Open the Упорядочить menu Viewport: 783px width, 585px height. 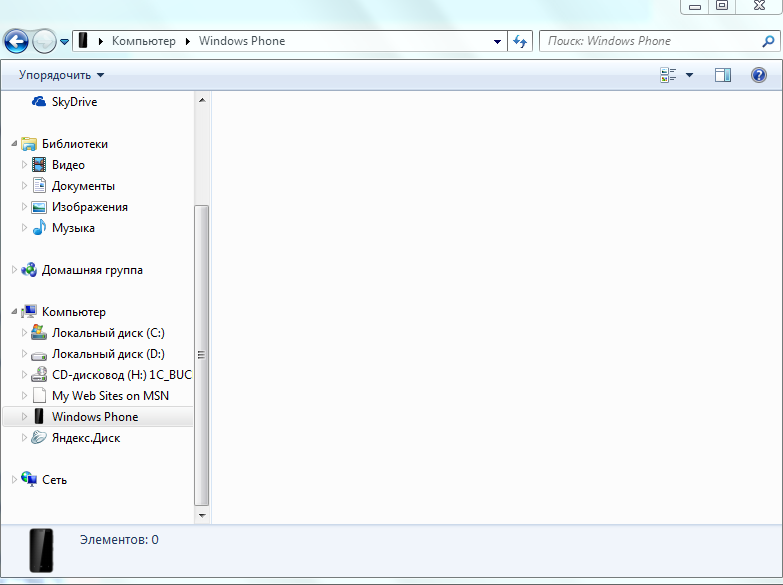tap(61, 75)
